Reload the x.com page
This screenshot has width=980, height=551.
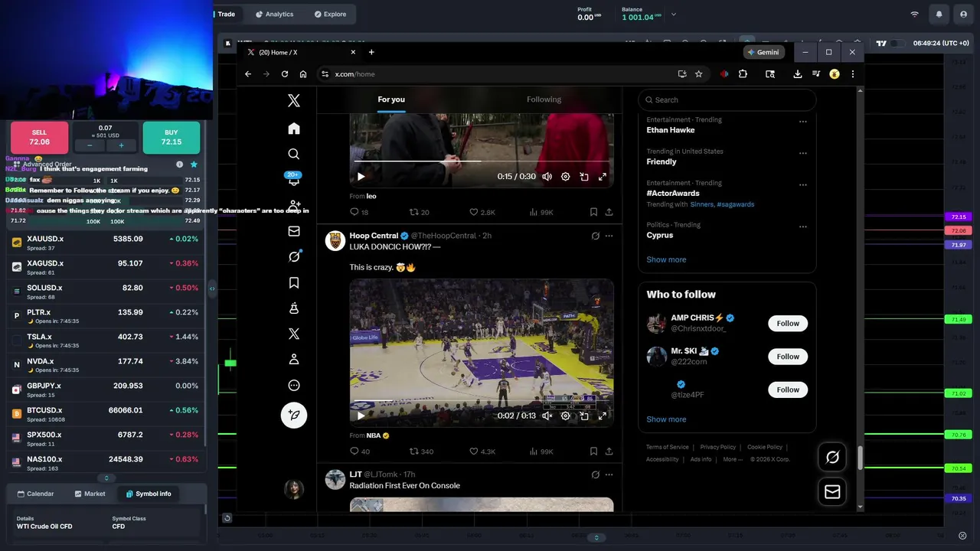tap(285, 74)
